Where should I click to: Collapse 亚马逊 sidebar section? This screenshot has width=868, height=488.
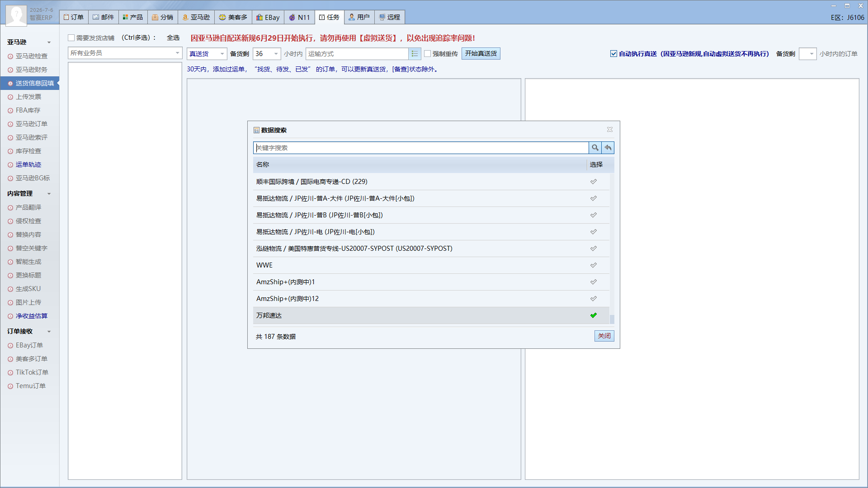coord(49,42)
